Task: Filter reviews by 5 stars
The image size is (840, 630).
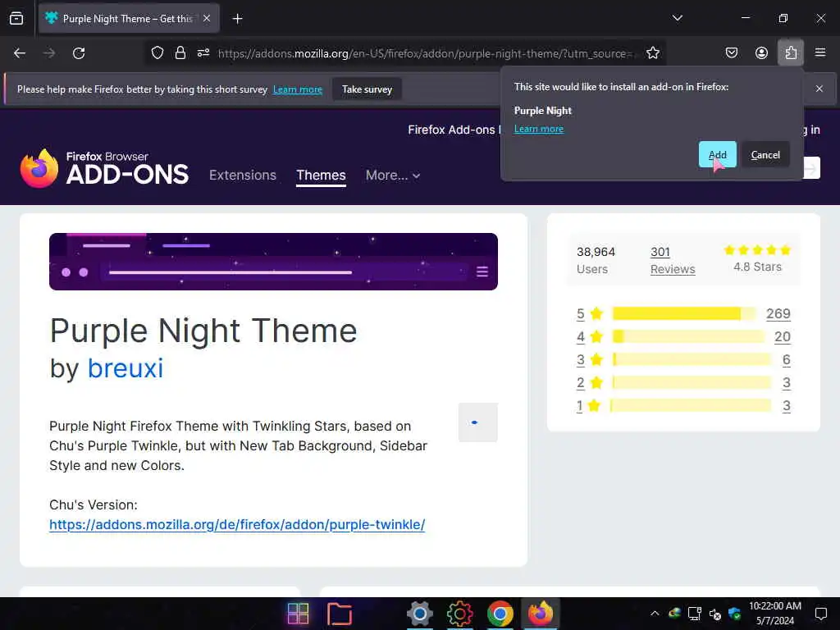Action: click(589, 313)
